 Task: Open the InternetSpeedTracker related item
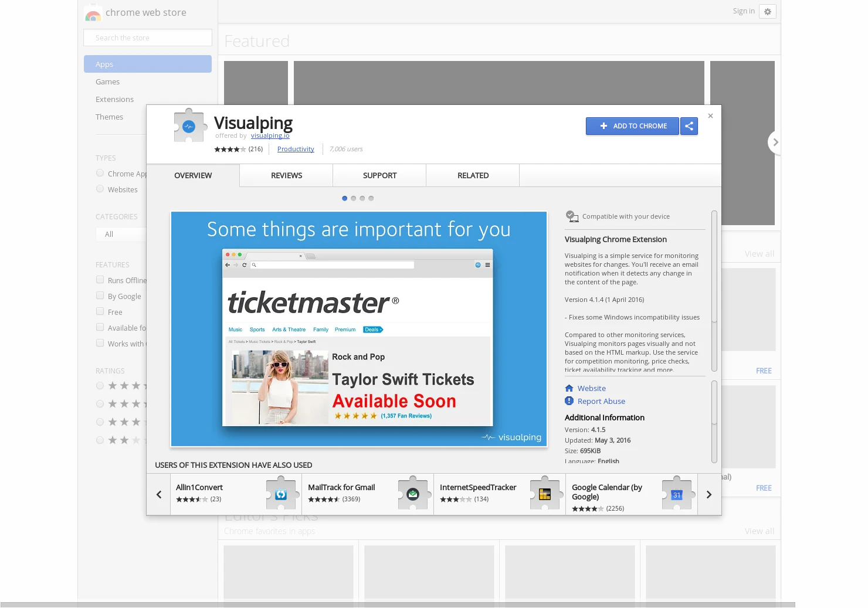click(500, 494)
